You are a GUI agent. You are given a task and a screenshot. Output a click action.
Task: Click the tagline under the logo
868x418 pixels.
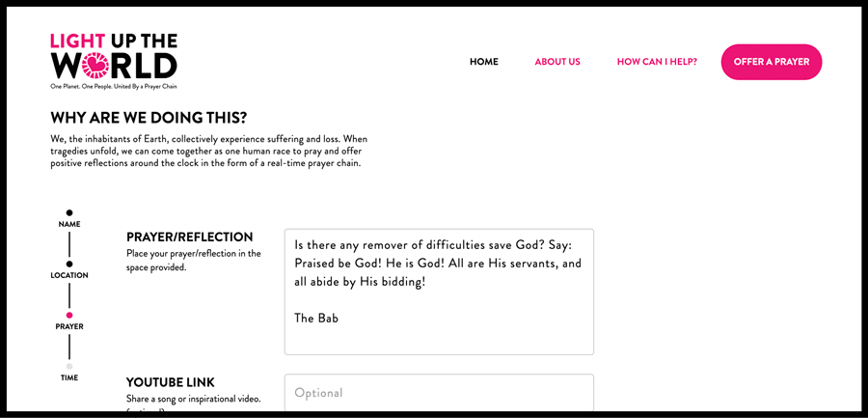(x=114, y=87)
